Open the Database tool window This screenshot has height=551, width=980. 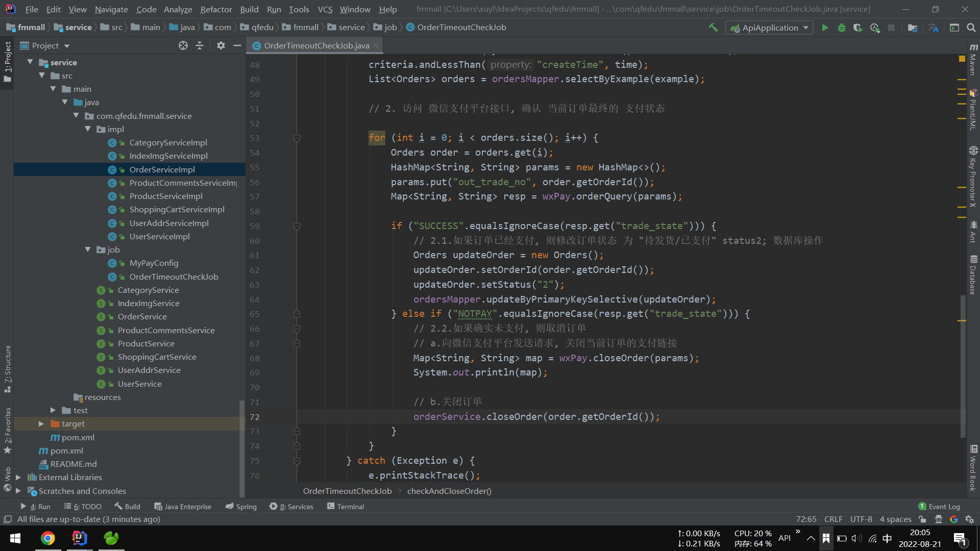coord(973,275)
